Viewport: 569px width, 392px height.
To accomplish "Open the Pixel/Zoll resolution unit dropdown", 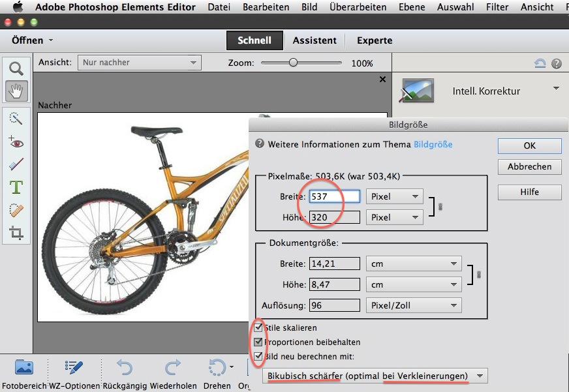I will (x=414, y=305).
